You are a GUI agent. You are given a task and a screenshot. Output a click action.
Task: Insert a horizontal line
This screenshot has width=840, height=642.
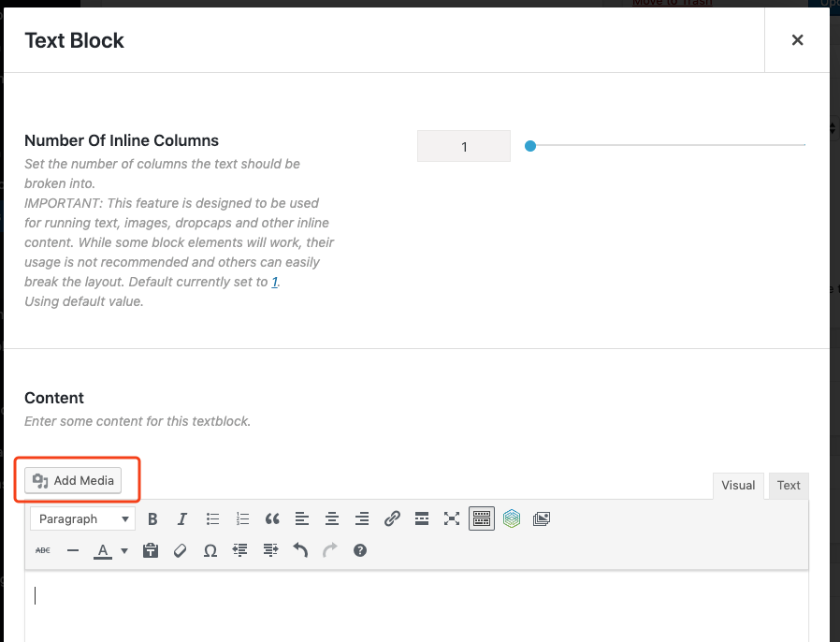[x=72, y=550]
